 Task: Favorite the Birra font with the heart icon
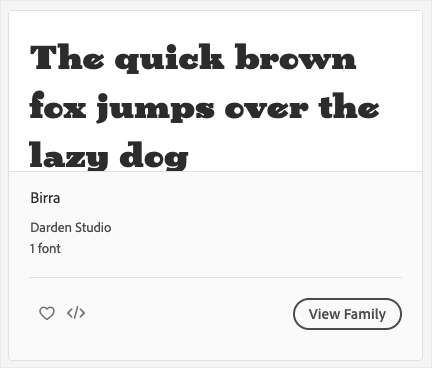[47, 313]
